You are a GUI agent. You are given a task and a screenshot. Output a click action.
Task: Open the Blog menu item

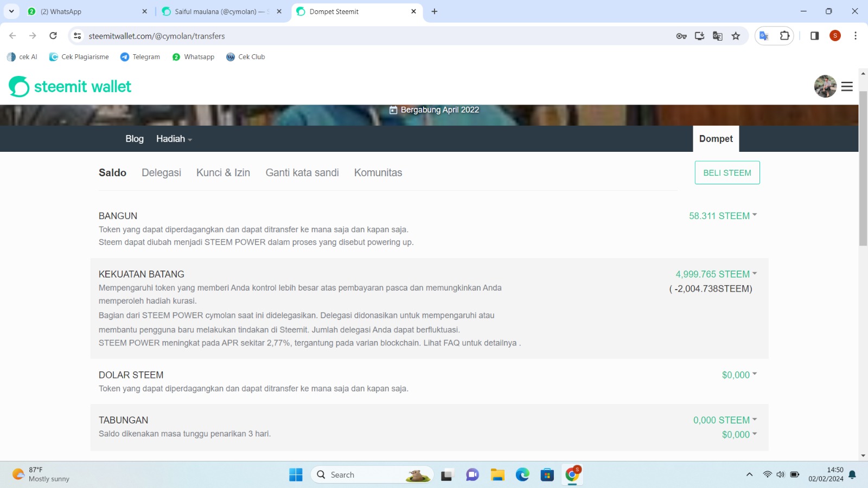click(x=135, y=139)
